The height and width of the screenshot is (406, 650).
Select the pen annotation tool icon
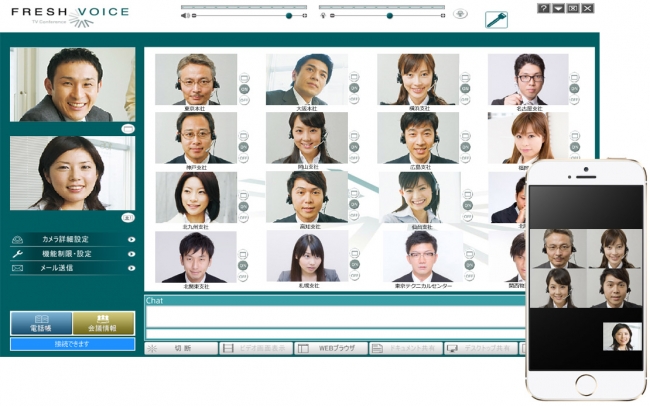point(496,20)
